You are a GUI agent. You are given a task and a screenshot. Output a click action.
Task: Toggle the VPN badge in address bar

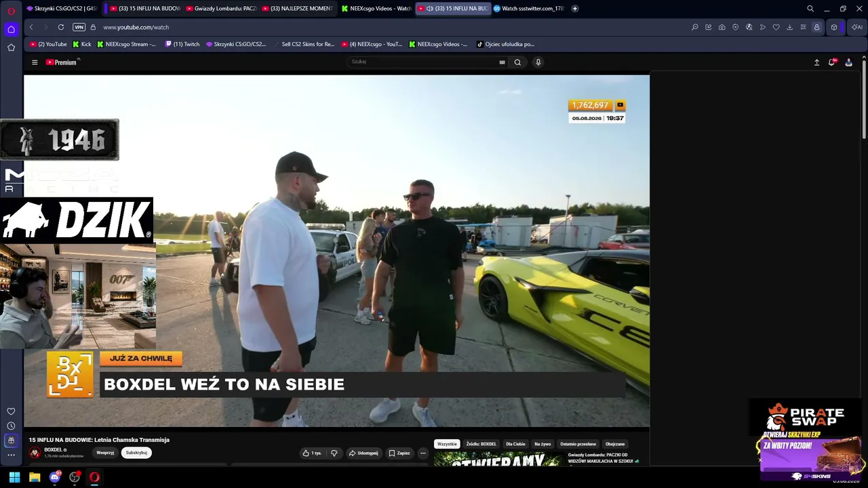click(x=79, y=27)
